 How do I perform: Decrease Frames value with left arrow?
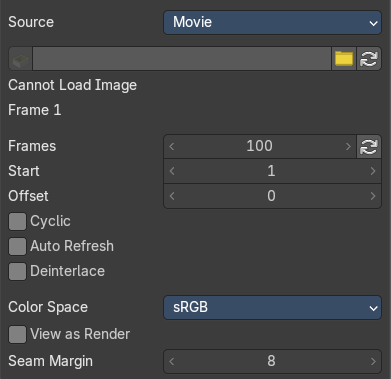click(x=172, y=146)
